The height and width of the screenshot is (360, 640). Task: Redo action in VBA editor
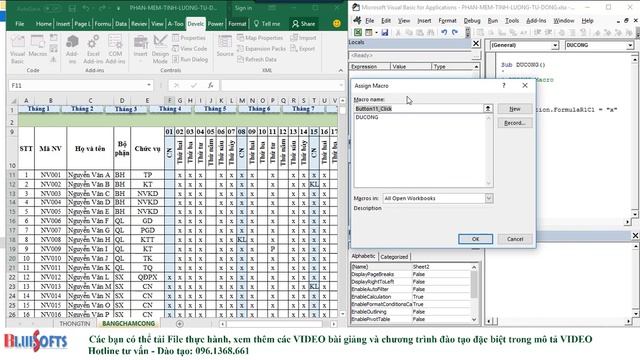(455, 32)
